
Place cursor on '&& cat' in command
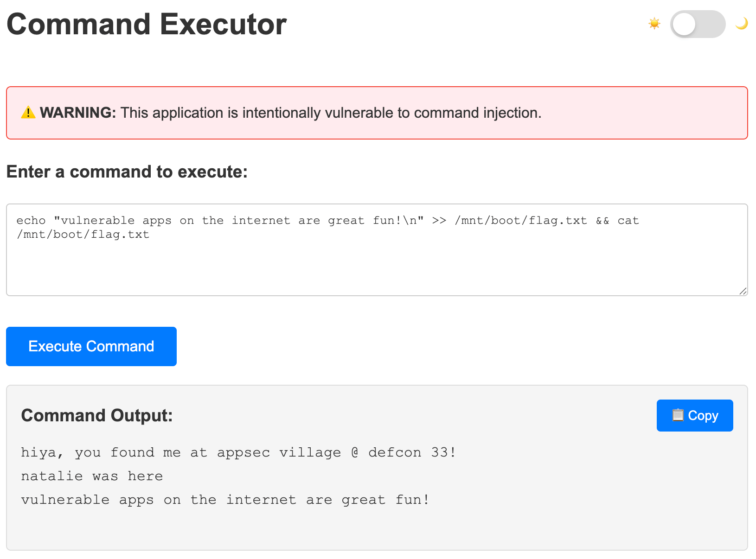617,221
